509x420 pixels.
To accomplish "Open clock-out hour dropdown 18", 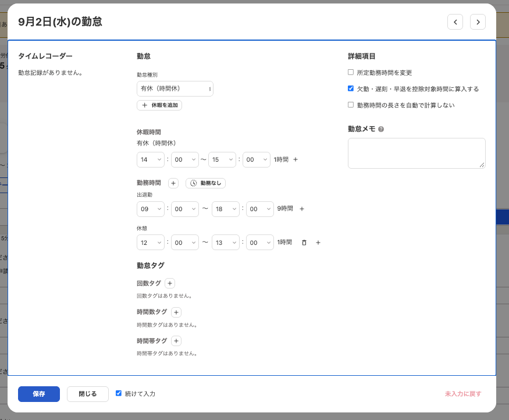I will [x=226, y=209].
